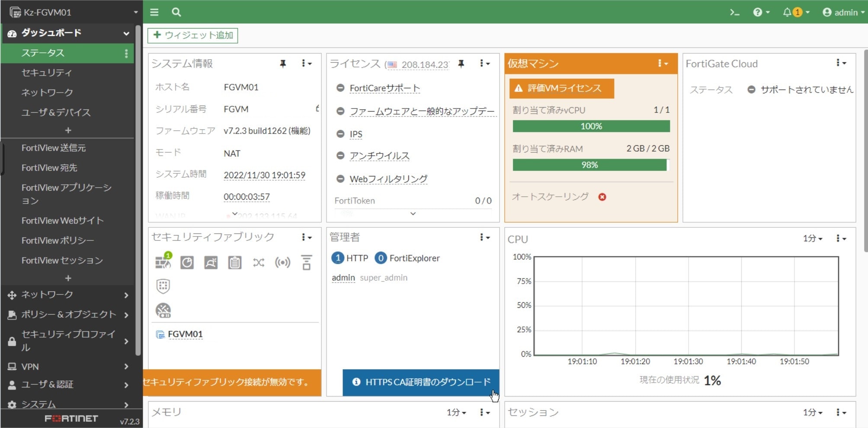Viewport: 868px width, 428px height.
Task: Click the pie-chart Security Fabric icon
Action: point(187,262)
